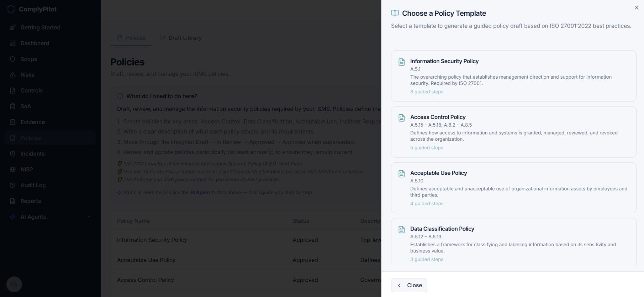Click the AI Agent link in help text
644x297 pixels.
pos(200,193)
